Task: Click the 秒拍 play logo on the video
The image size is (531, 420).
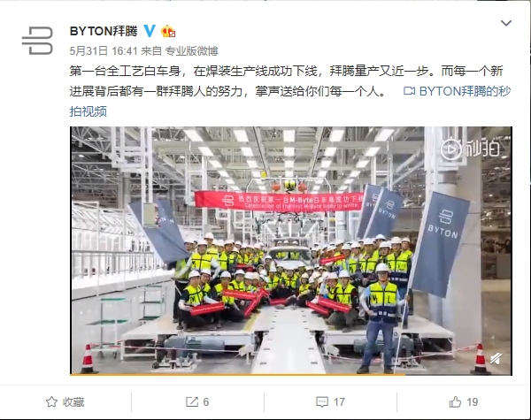Action: coord(471,149)
